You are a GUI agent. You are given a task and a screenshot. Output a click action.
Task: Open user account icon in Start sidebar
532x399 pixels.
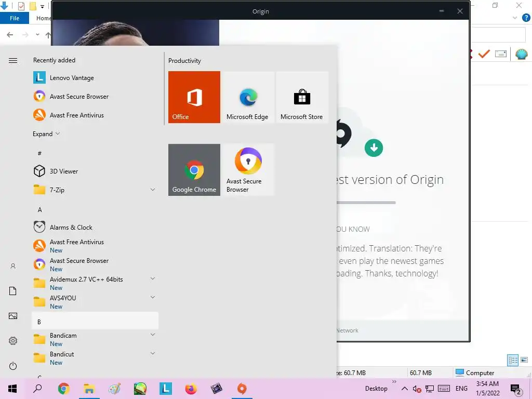tap(13, 266)
